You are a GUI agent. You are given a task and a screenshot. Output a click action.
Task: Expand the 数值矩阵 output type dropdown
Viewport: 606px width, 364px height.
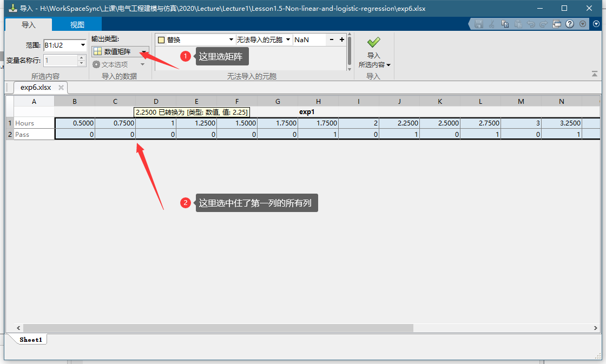[x=144, y=52]
